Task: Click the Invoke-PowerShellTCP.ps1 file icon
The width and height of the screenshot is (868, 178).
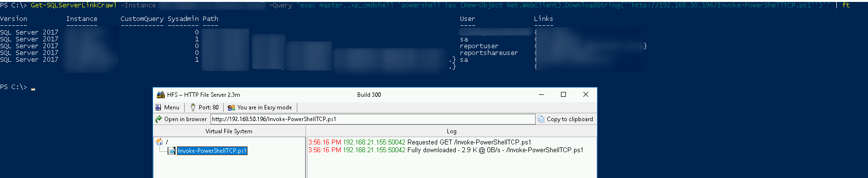Action: click(172, 151)
